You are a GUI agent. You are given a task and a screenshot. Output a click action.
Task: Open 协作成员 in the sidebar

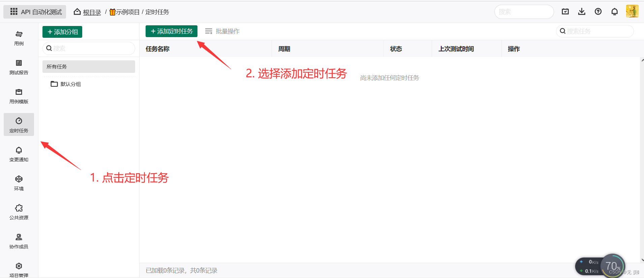coord(19,241)
